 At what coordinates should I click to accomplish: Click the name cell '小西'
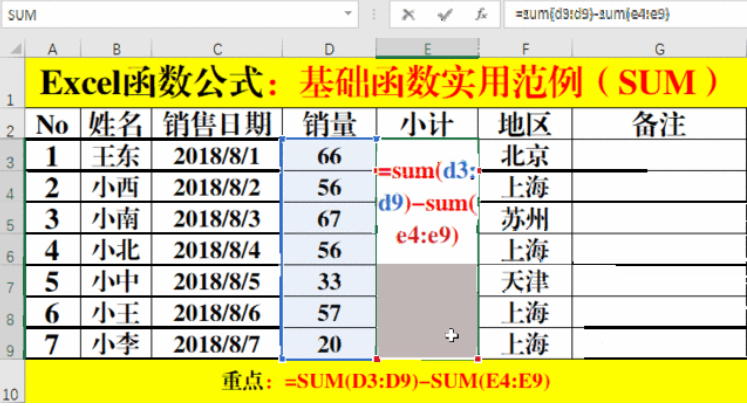click(x=116, y=187)
